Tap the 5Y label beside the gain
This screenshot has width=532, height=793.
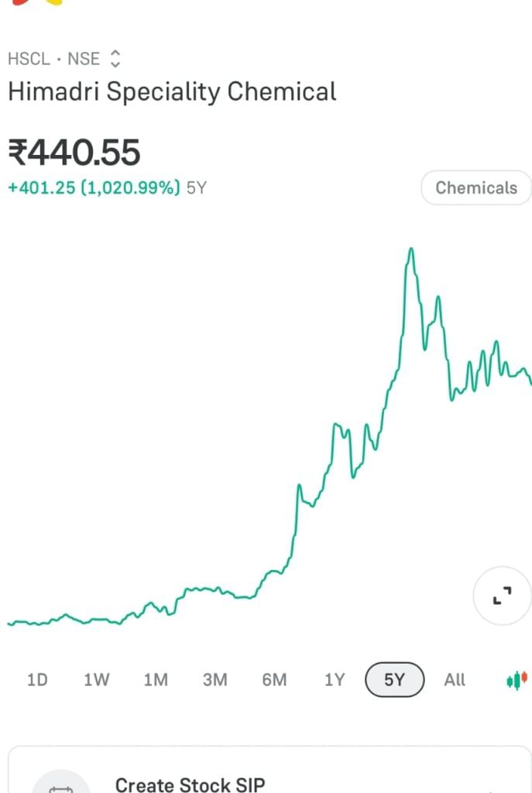click(197, 187)
